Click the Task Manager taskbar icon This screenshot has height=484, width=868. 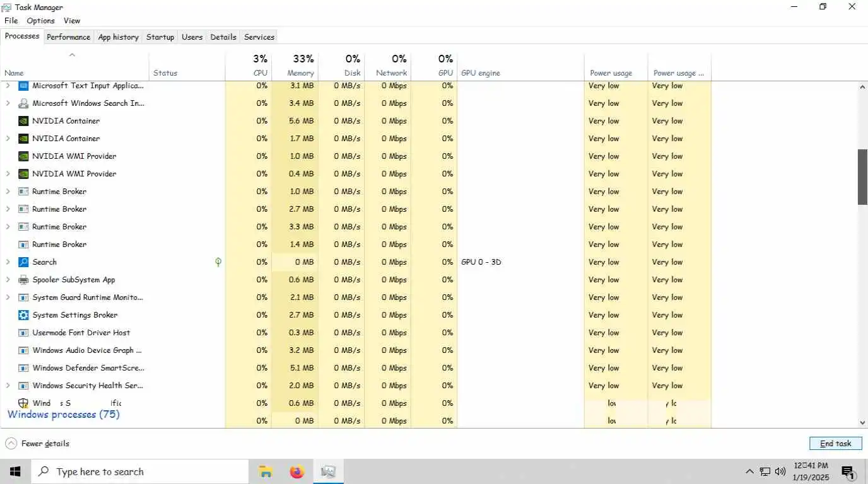328,471
